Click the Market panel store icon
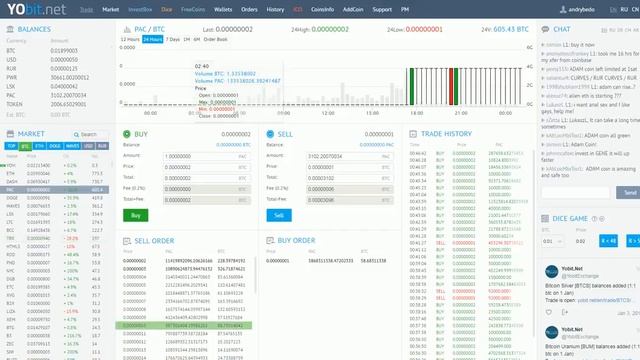 pos(10,134)
